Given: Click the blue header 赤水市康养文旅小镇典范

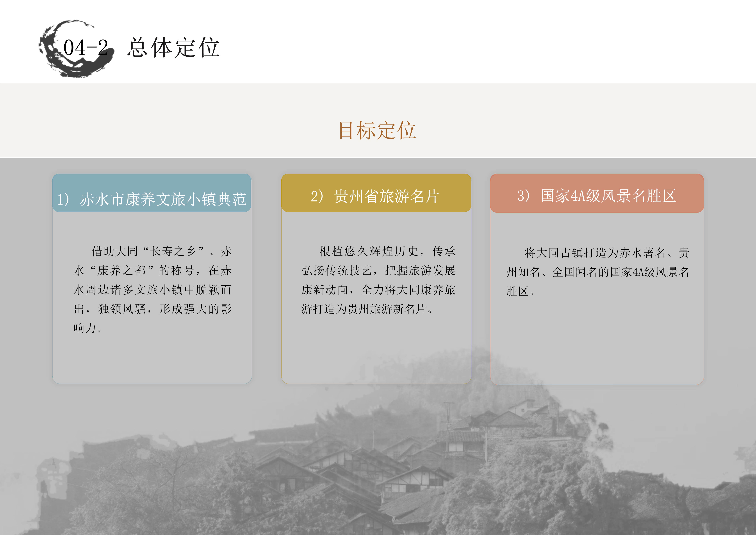Looking at the screenshot, I should 152,193.
